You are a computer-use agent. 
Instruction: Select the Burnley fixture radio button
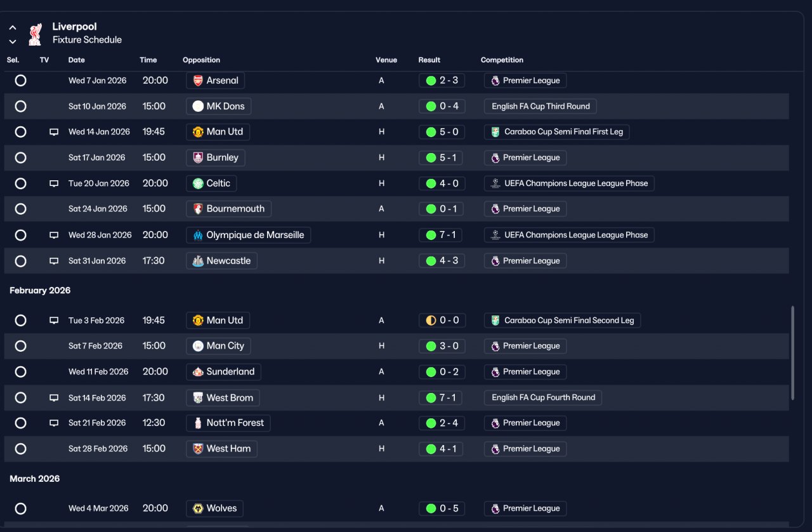(20, 157)
